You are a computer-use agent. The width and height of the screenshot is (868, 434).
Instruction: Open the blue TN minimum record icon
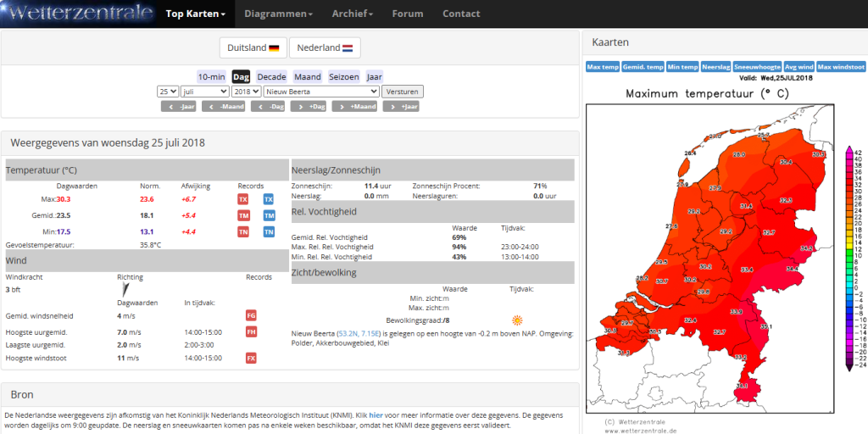(269, 232)
